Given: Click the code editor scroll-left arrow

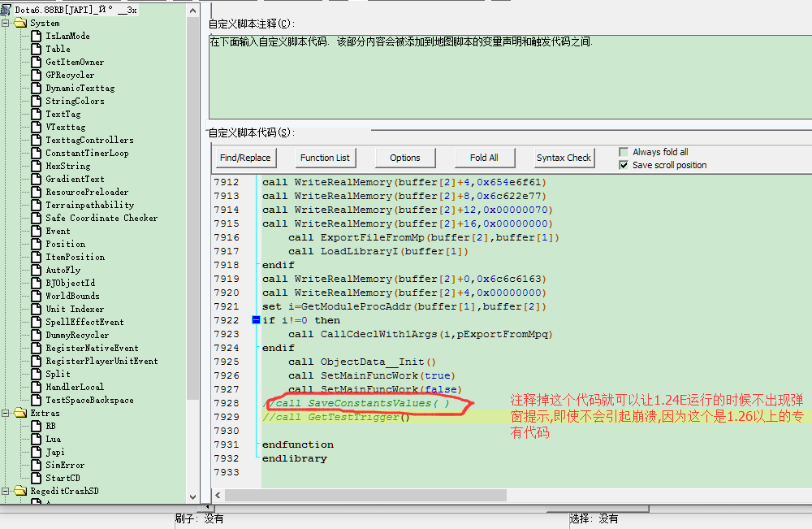Looking at the screenshot, I should (218, 496).
